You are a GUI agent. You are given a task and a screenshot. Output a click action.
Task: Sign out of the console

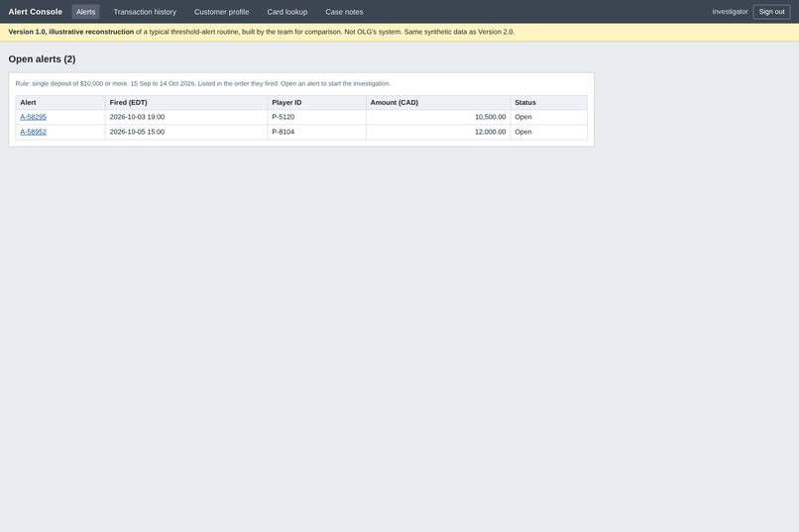click(771, 12)
